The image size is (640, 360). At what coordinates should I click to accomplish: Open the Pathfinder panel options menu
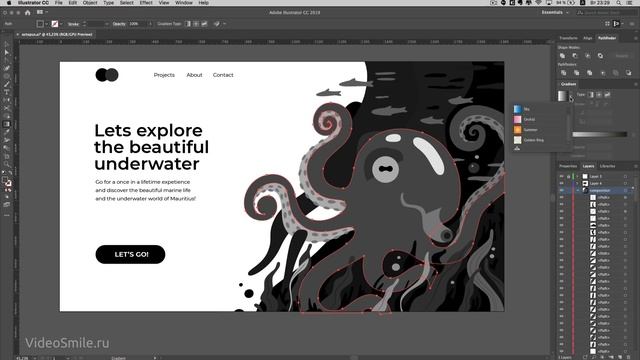coord(636,38)
